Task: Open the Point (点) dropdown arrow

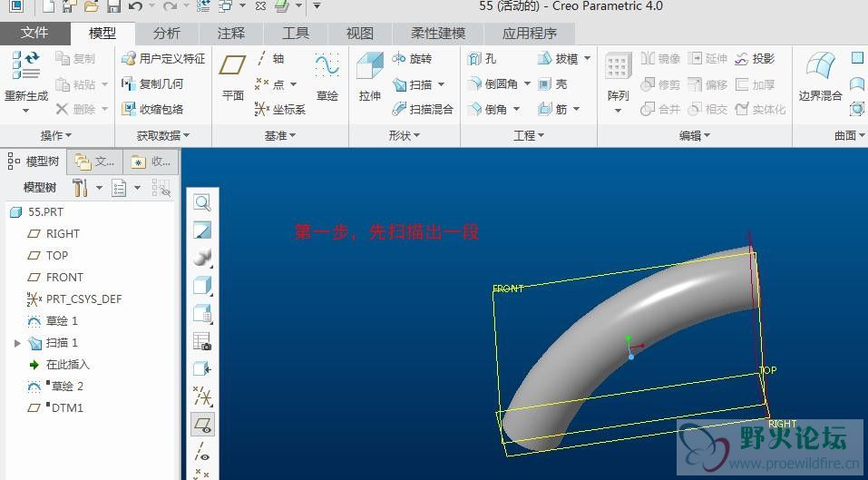Action: [293, 84]
